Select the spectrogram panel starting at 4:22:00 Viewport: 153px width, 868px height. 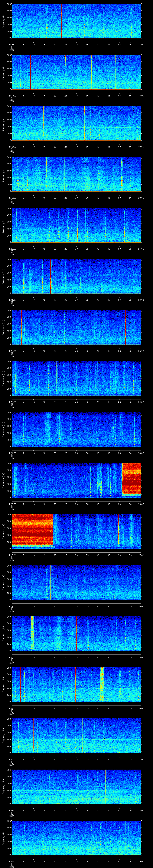coord(76,327)
